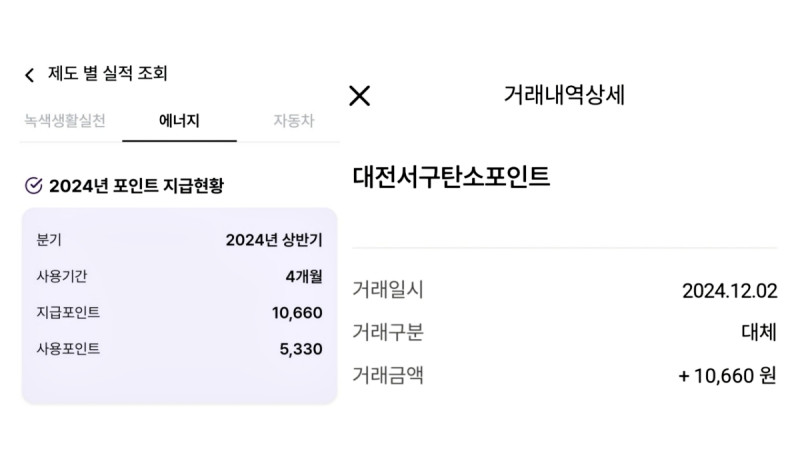Click the checkmark icon beside 2024년 포인트 지급현황
Screen dimensions: 800x467
34,185
